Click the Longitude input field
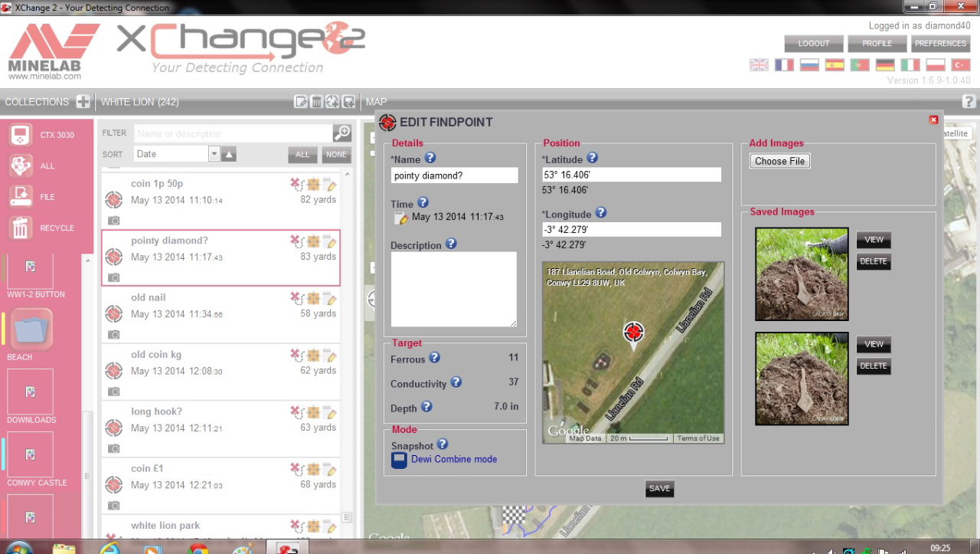 632,229
